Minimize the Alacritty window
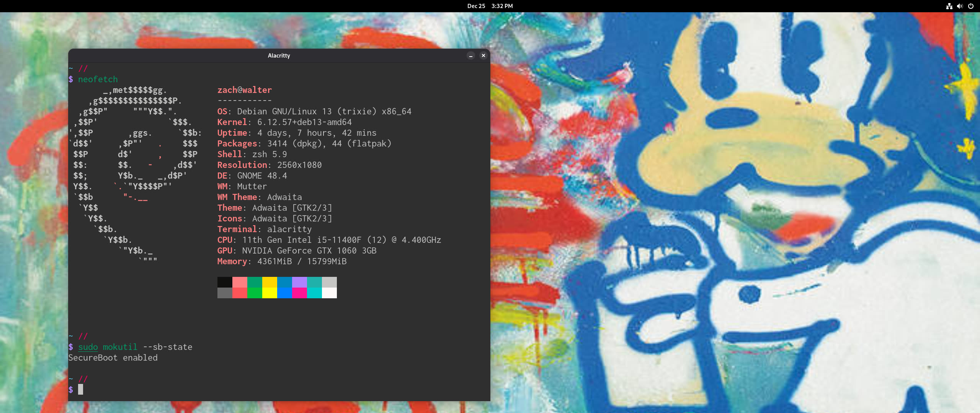 [x=470, y=55]
